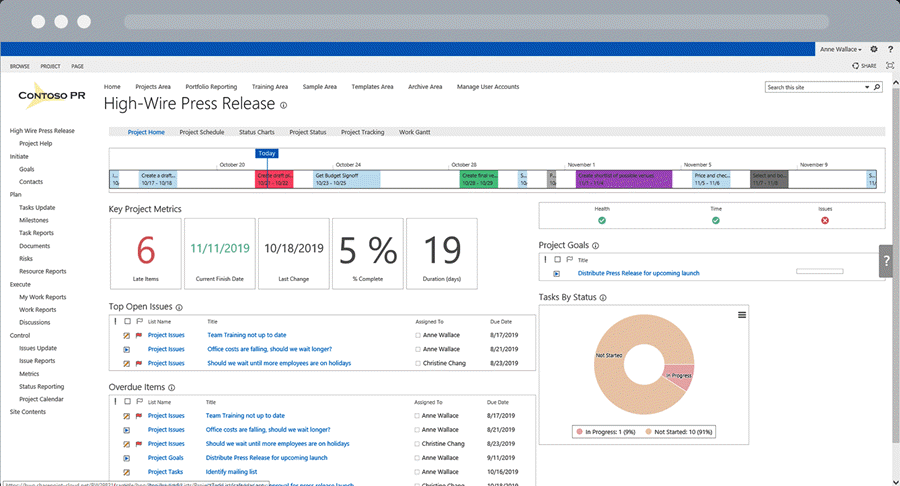The image size is (900, 486).
Task: Open the Identify mailing list task link
Action: pos(231,472)
